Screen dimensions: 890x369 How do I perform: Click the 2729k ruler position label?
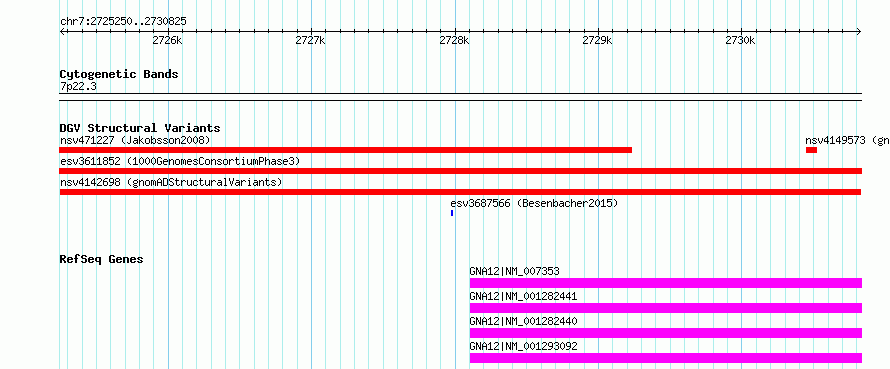[598, 40]
